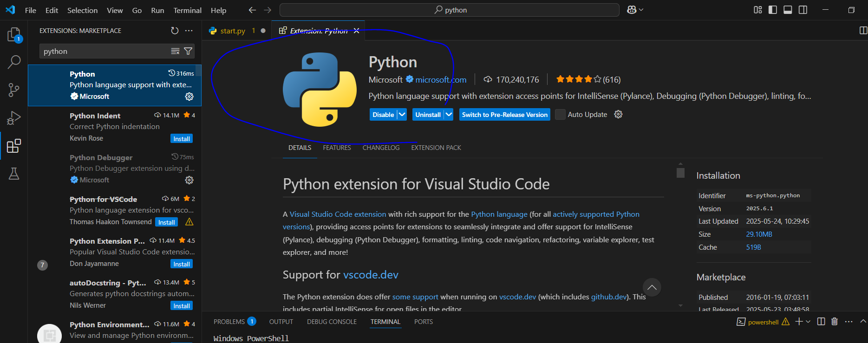The width and height of the screenshot is (868, 343).
Task: Open the Testing flask view
Action: pos(14,174)
